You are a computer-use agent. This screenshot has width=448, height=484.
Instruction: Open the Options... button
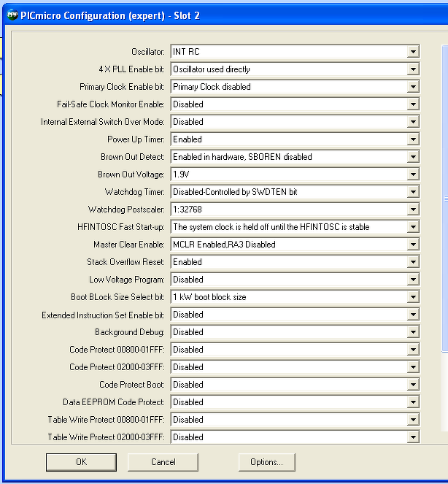266,462
